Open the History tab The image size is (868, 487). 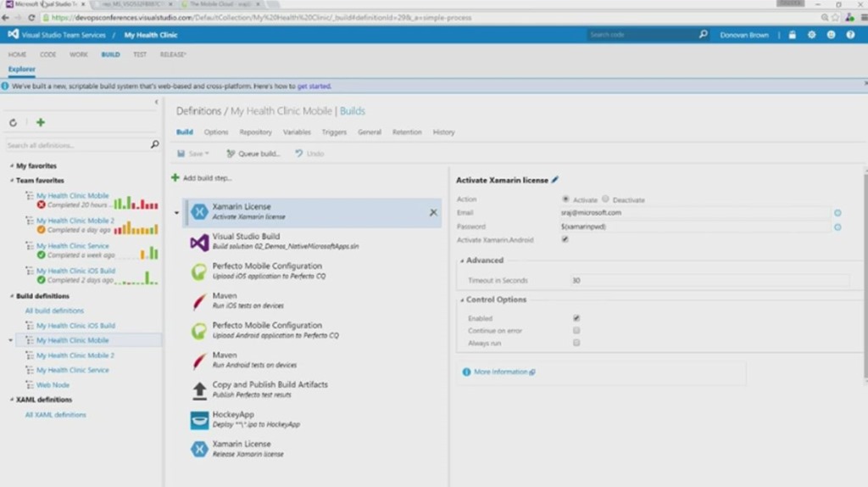pyautogui.click(x=444, y=132)
